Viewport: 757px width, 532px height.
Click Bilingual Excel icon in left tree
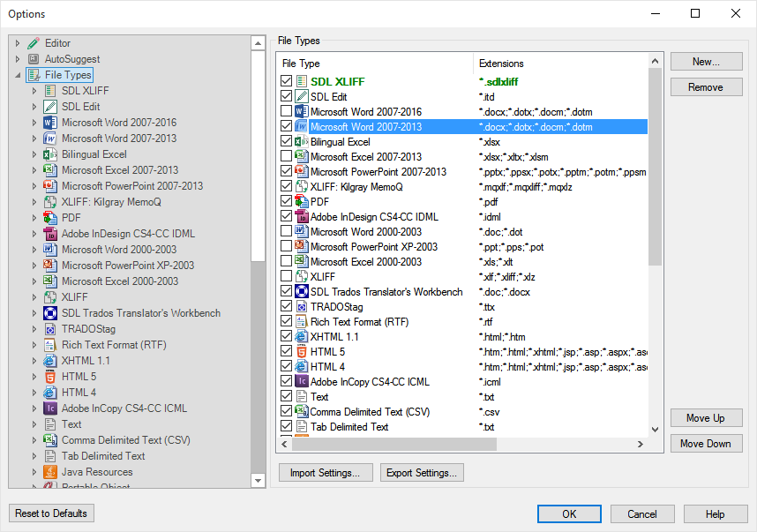point(50,154)
